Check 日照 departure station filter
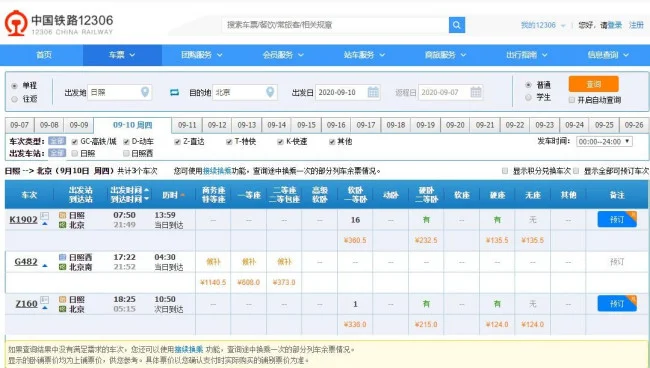This screenshot has height=368, width=650. pos(75,153)
